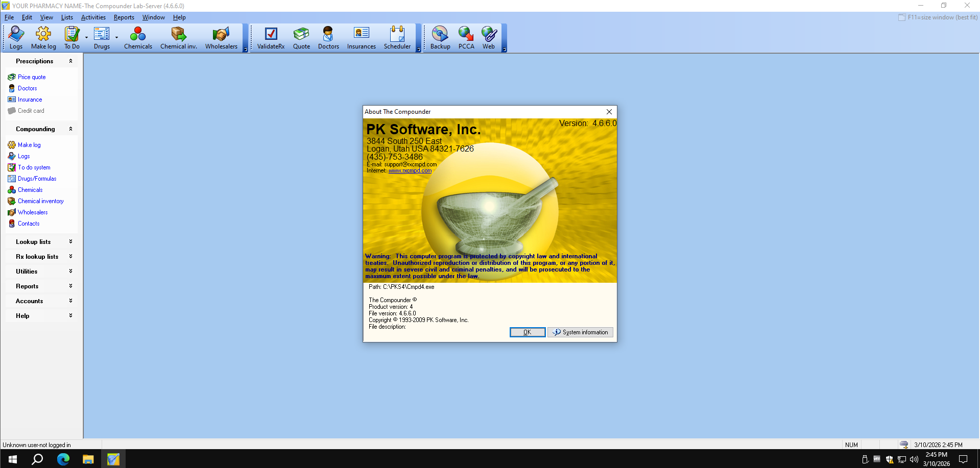Click System information button
Viewport: 980px width, 468px height.
[x=581, y=332]
